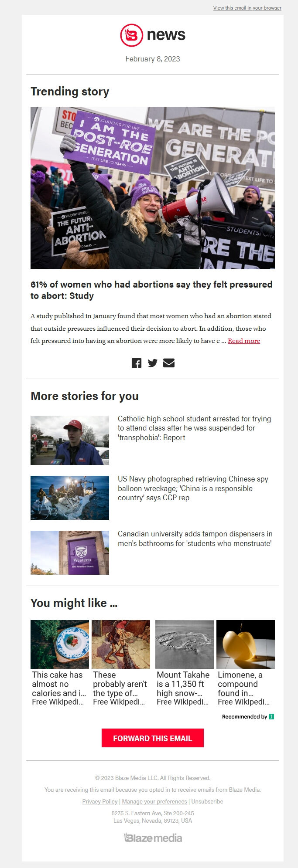Open the Canadian university tampon dispenser story
298x868 pixels.
(195, 538)
